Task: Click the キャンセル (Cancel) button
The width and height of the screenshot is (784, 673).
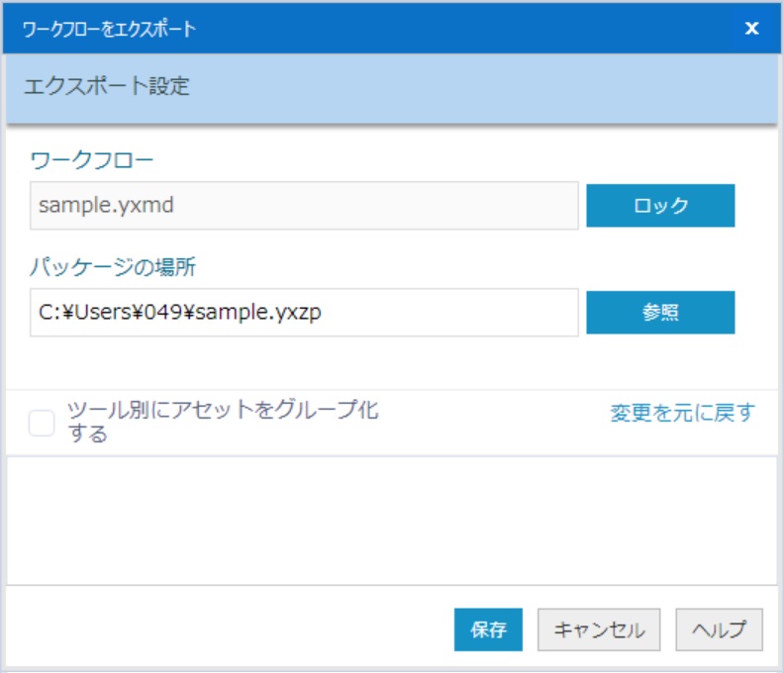Action: point(599,629)
